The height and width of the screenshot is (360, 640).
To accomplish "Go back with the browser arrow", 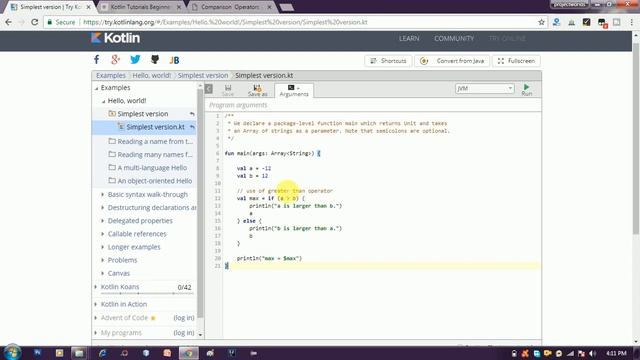I will pyautogui.click(x=9, y=22).
